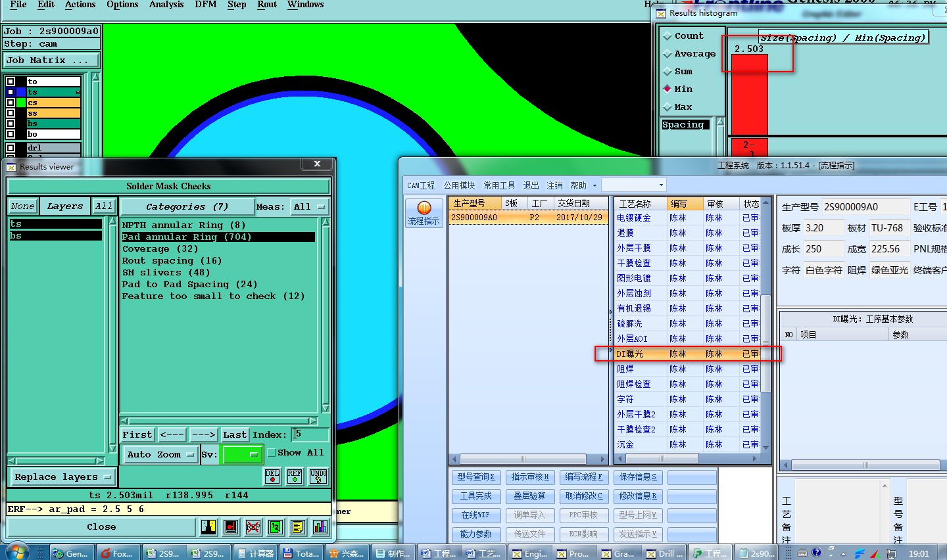This screenshot has height=560, width=947.
Task: Click the black-yellow faces icon beside Close
Action: 208,526
